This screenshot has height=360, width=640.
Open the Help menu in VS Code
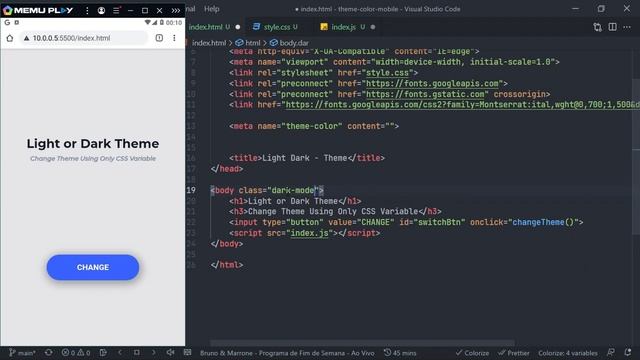coord(211,9)
